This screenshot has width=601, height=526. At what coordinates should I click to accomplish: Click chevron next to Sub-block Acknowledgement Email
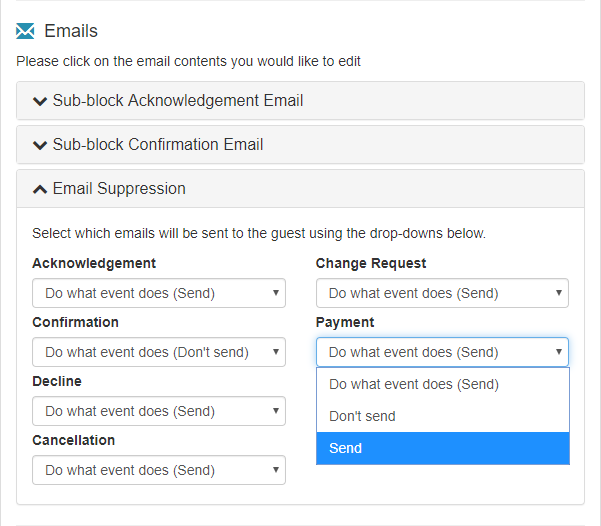[x=40, y=101]
